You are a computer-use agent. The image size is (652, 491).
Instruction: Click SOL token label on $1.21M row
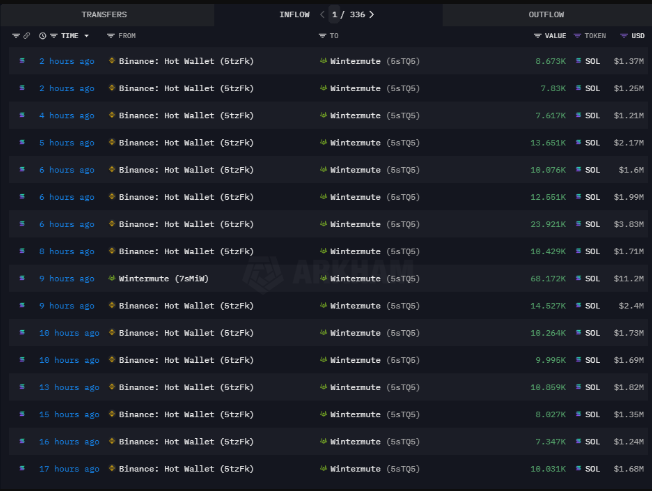[x=592, y=116]
